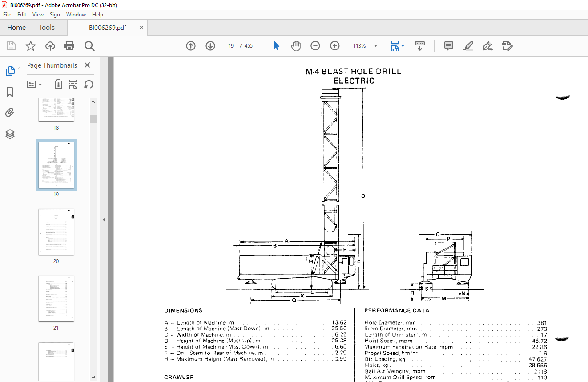
Task: Open the Window menu
Action: (76, 15)
